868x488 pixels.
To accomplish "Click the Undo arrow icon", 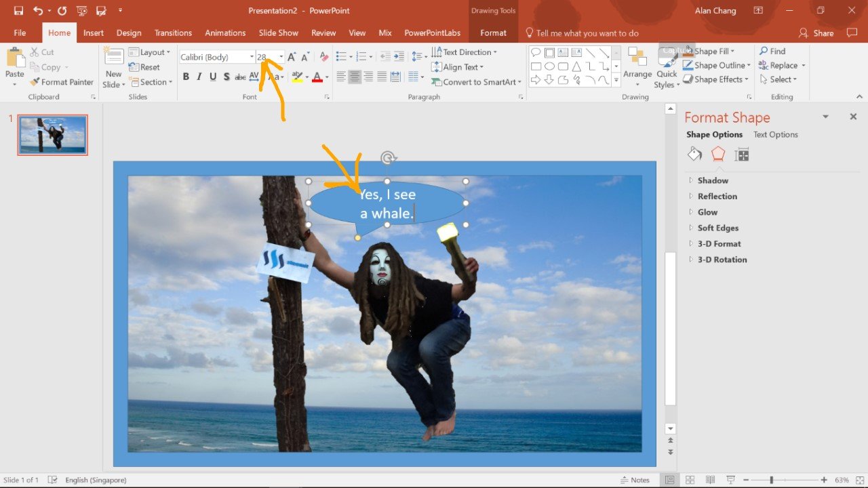I will pyautogui.click(x=38, y=11).
